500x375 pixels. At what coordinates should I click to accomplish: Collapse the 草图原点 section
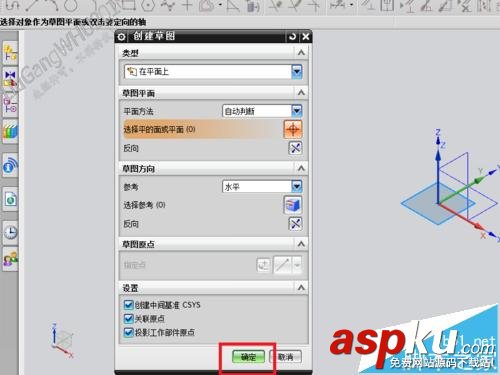click(301, 244)
